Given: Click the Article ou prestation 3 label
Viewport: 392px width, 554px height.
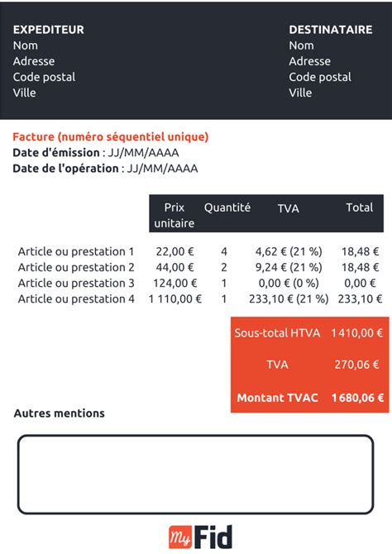Looking at the screenshot, I should pos(76,284).
